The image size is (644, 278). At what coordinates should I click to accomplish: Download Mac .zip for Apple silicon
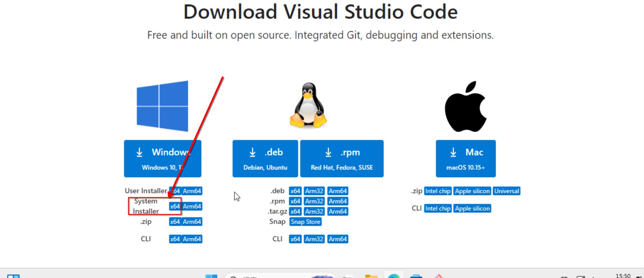coord(473,191)
